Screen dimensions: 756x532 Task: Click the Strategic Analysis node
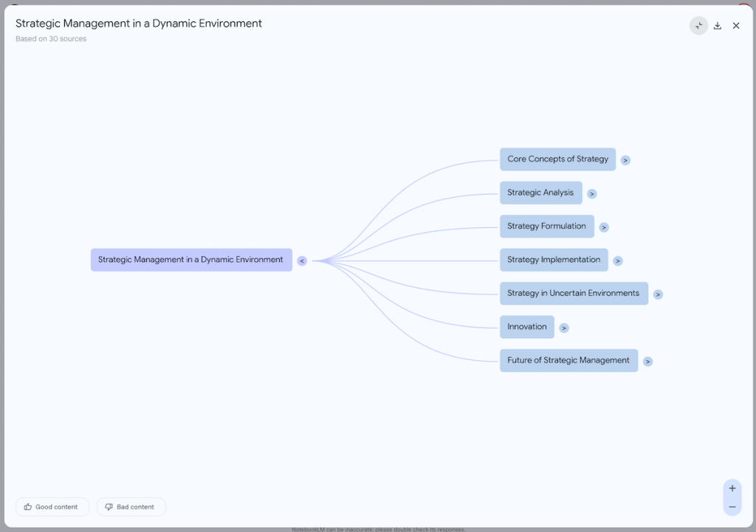[x=540, y=193]
